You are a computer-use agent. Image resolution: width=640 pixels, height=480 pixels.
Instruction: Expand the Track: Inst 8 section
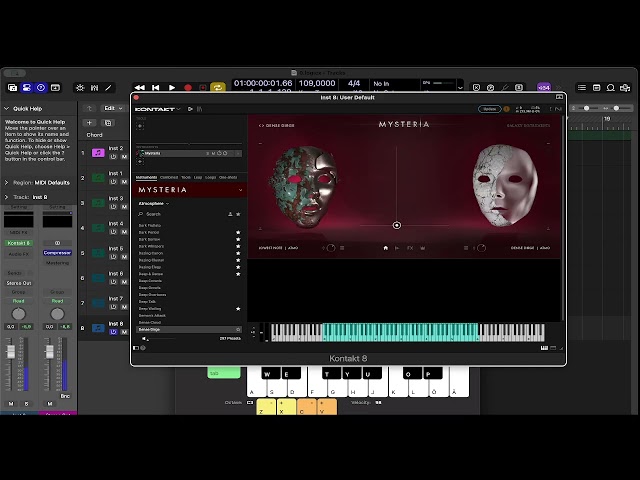(x=7, y=197)
